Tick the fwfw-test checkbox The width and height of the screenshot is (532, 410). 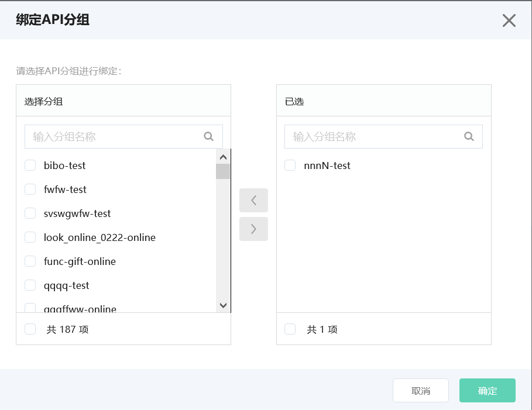pyautogui.click(x=30, y=190)
